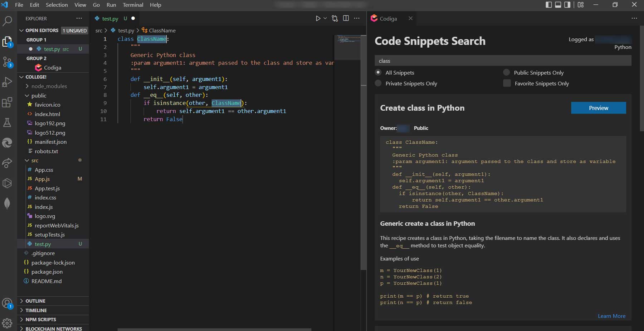This screenshot has height=331, width=644.
Task: Collapse the OPEN EDITORS section
Action: [21, 30]
